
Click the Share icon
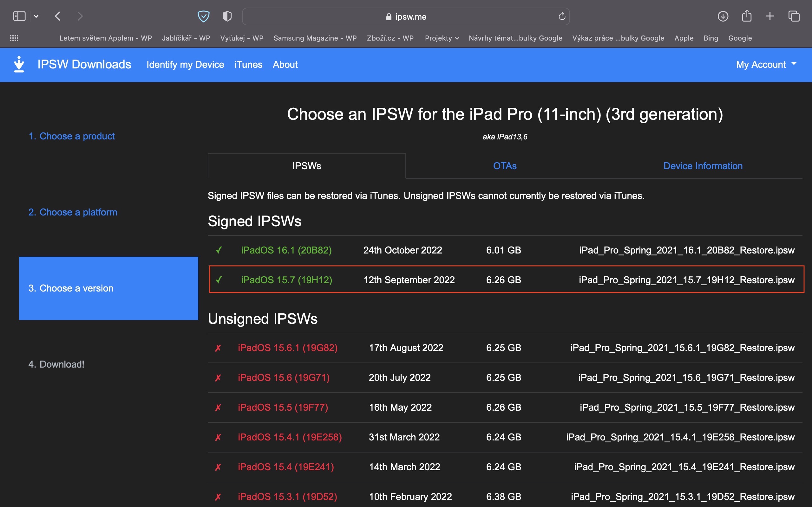coord(747,16)
